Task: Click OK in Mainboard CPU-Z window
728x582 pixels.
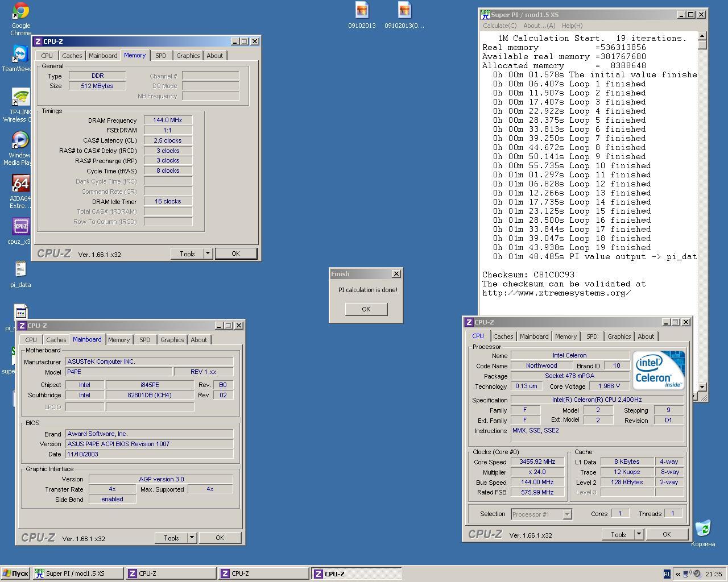Action: (x=220, y=538)
